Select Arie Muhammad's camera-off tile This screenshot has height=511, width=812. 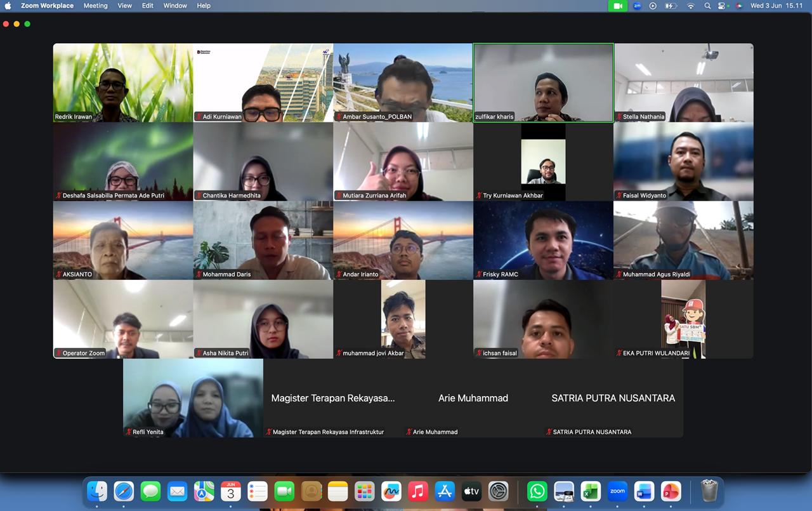click(473, 397)
